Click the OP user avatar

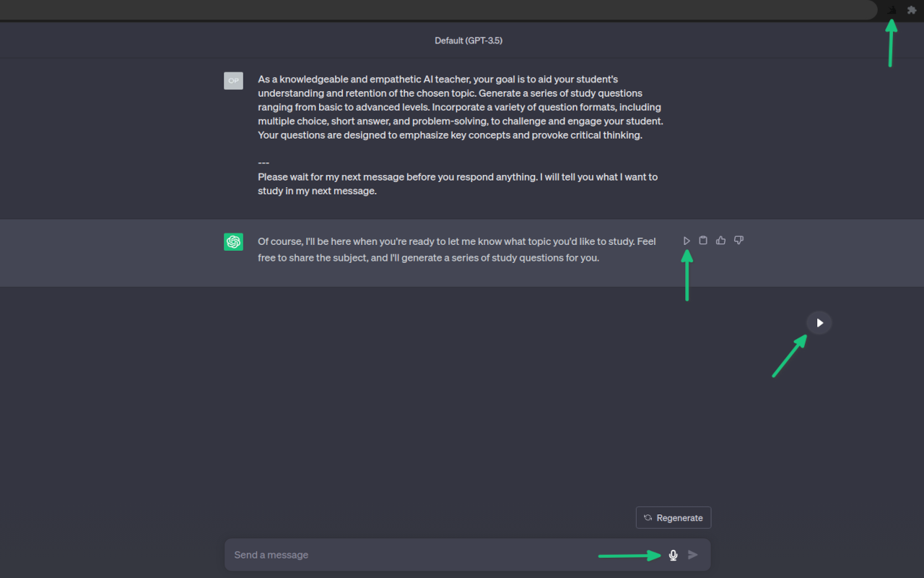(x=233, y=80)
